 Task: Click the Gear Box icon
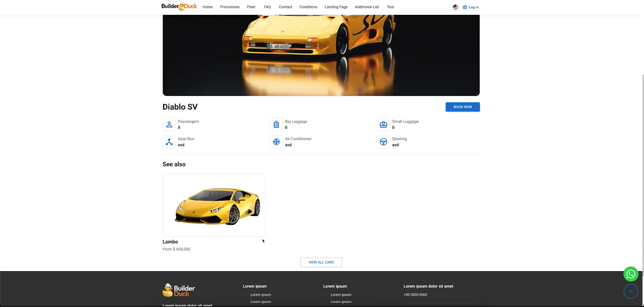(x=169, y=142)
